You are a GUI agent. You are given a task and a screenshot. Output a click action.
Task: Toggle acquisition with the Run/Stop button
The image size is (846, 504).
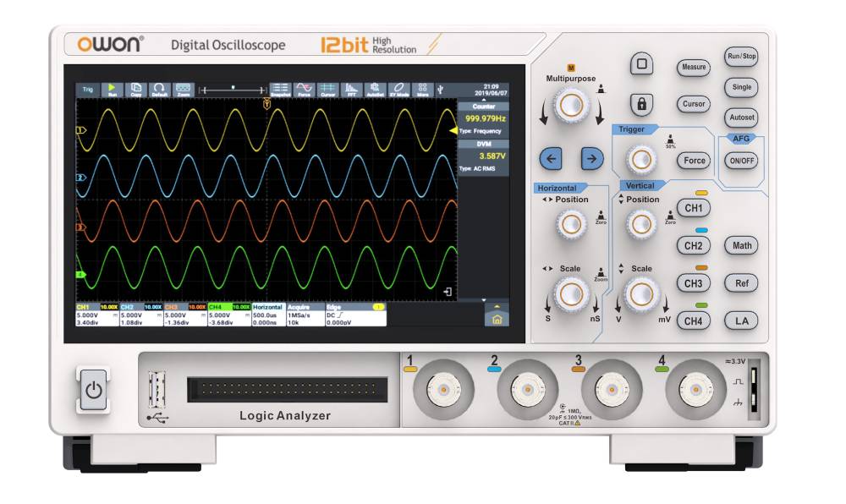coord(742,57)
